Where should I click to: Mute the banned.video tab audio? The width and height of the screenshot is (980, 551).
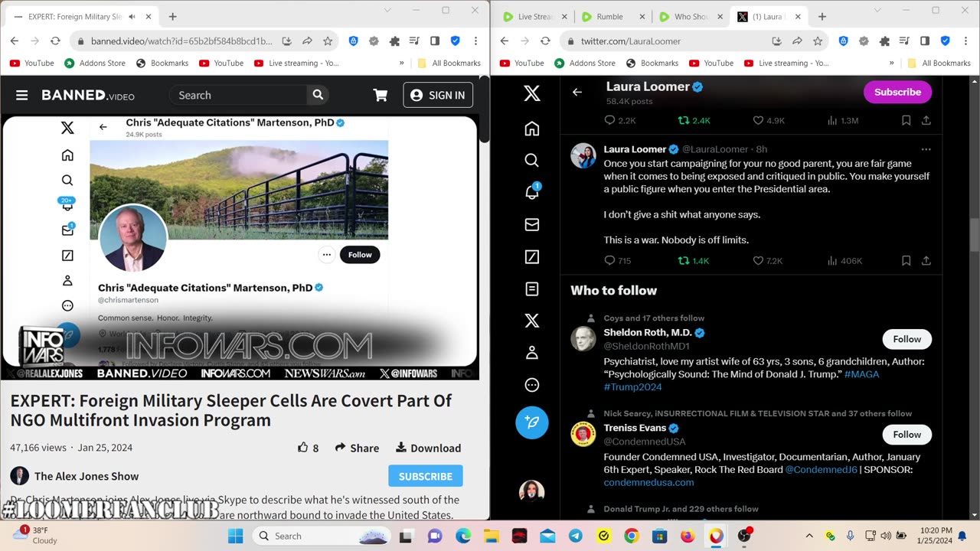132,16
